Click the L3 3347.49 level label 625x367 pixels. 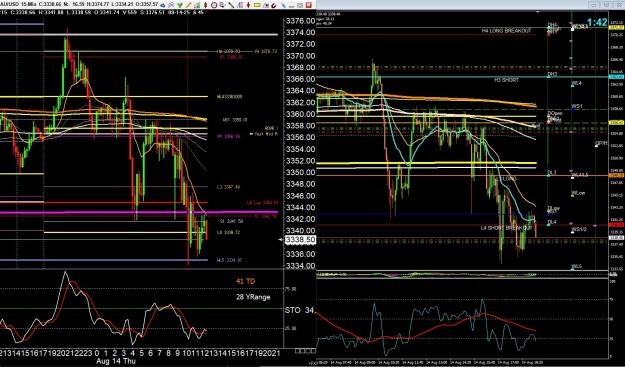pos(228,187)
